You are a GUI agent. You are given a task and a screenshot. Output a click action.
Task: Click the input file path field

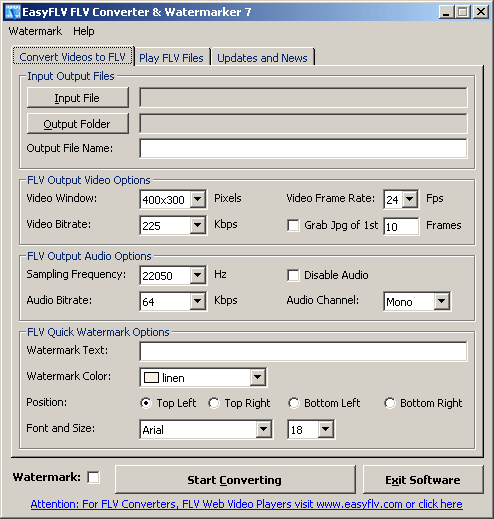coord(303,98)
